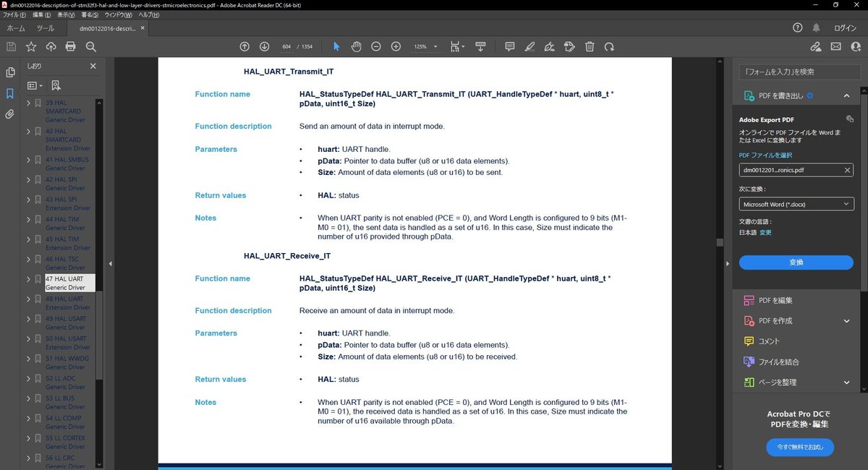Viewport: 868px width, 470px height.
Task: Click the share with others person icon
Action: (x=856, y=46)
